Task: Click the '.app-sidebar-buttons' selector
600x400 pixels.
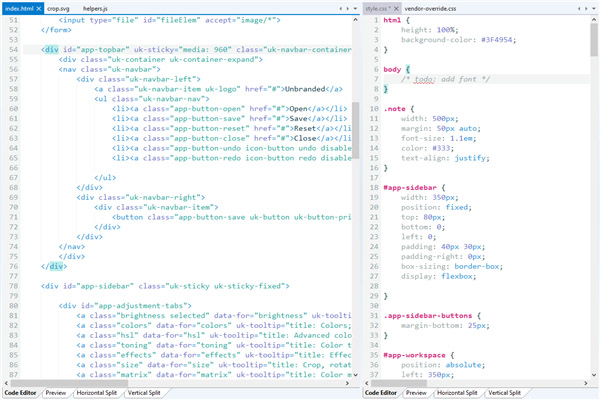Action: coord(428,315)
